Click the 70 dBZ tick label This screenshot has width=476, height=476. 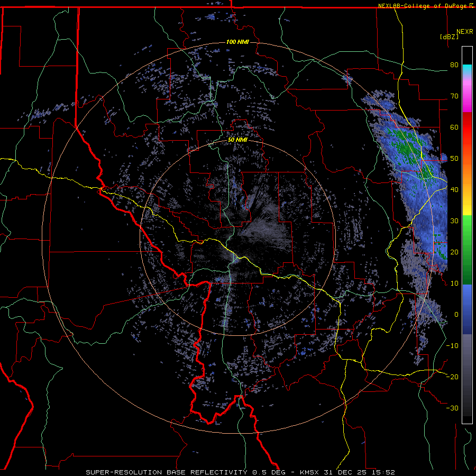454,96
